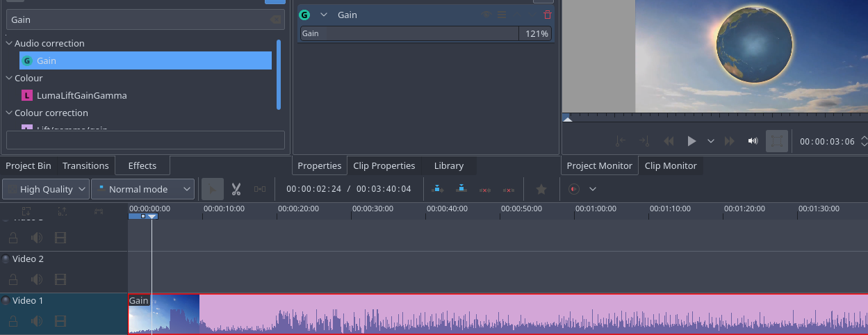Open the dropdown next to record button
Image resolution: width=868 pixels, height=335 pixels.
click(x=593, y=189)
